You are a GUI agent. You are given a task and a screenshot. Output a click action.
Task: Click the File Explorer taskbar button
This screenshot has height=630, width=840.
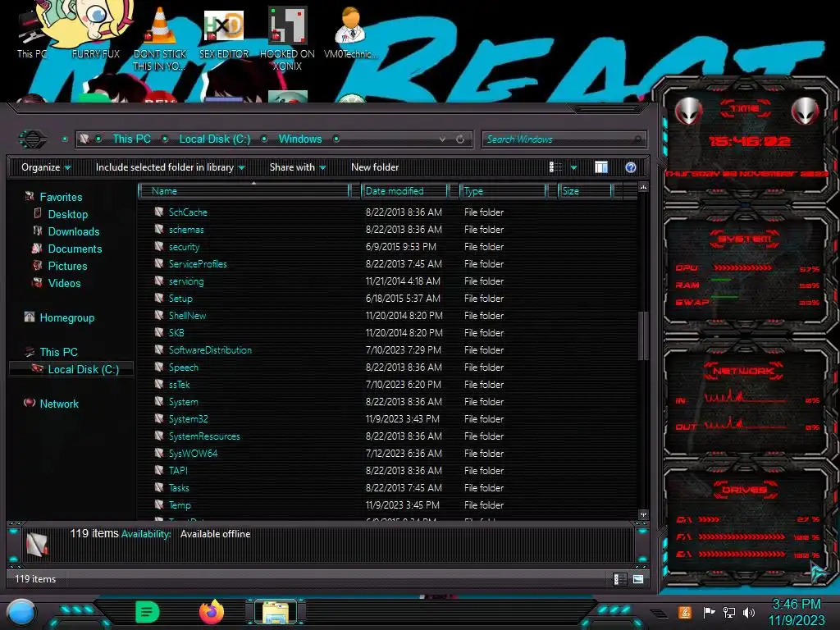(276, 612)
